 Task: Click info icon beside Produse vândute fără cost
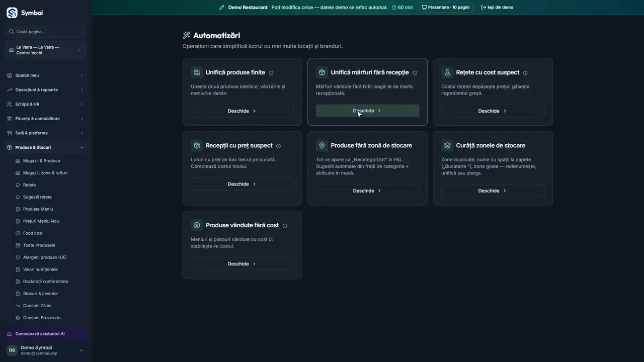tap(285, 226)
